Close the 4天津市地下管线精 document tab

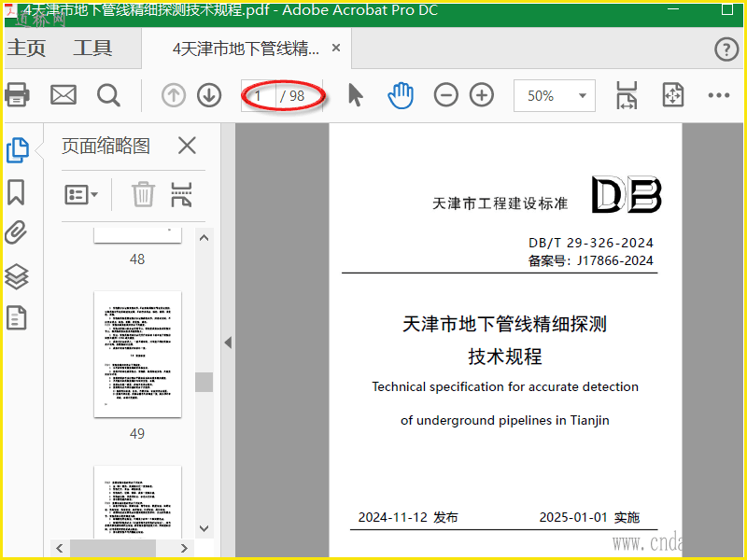(x=336, y=48)
